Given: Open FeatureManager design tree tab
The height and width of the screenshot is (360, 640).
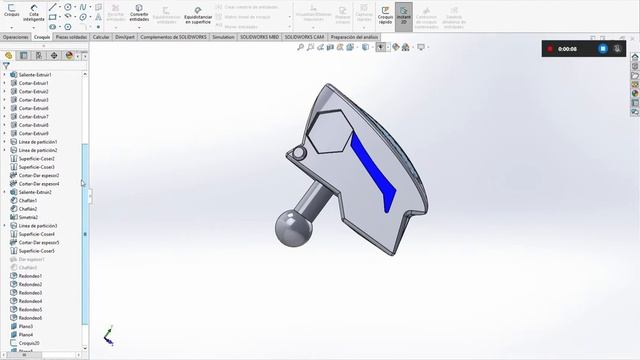Looking at the screenshot, I should click(9, 55).
